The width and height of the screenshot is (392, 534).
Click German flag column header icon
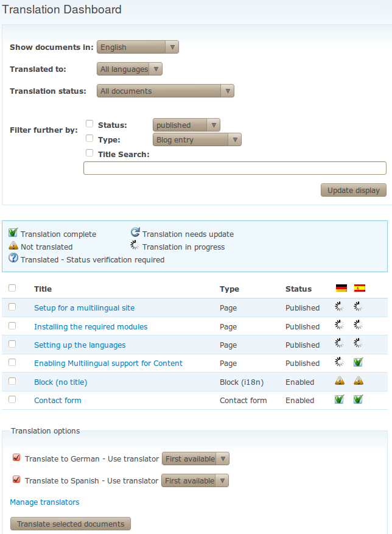341,288
